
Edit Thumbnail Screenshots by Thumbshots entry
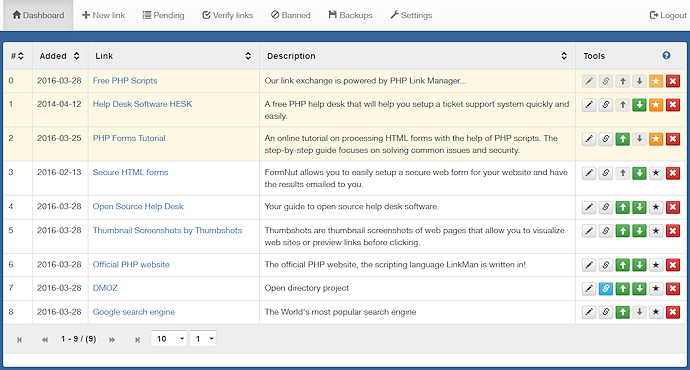pyautogui.click(x=589, y=231)
